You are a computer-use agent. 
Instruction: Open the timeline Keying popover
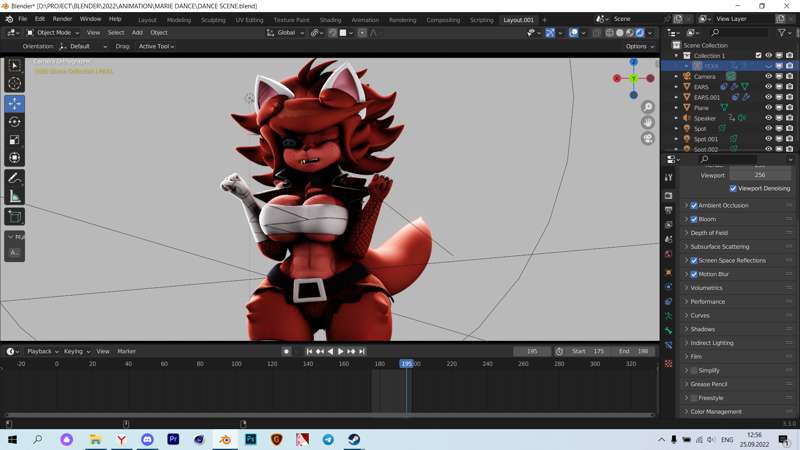(77, 352)
